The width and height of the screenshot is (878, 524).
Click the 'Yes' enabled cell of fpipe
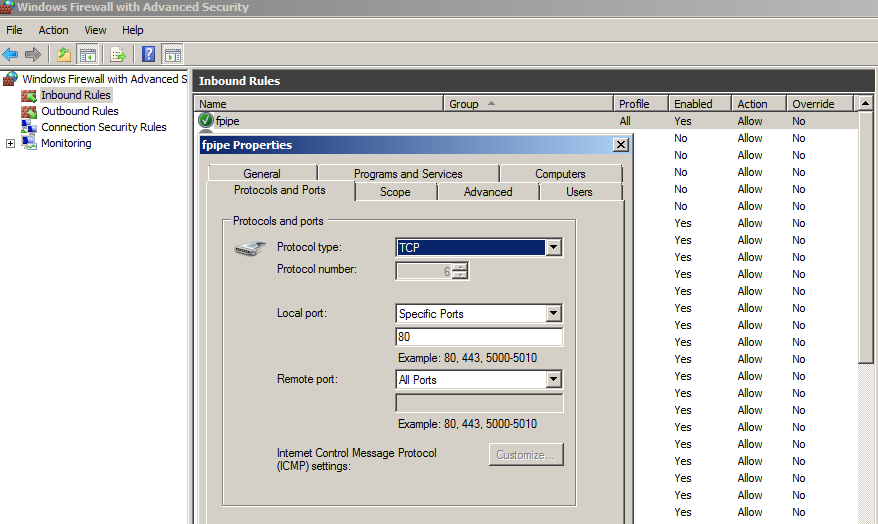click(x=683, y=121)
